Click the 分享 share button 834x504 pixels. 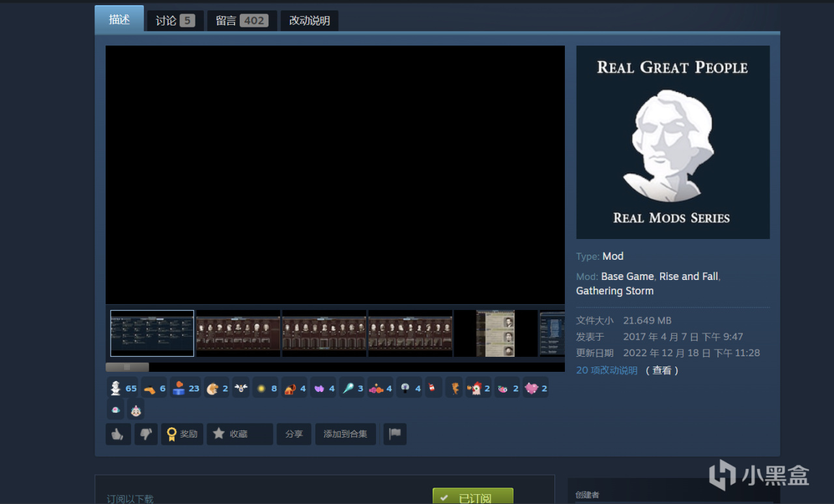click(294, 434)
